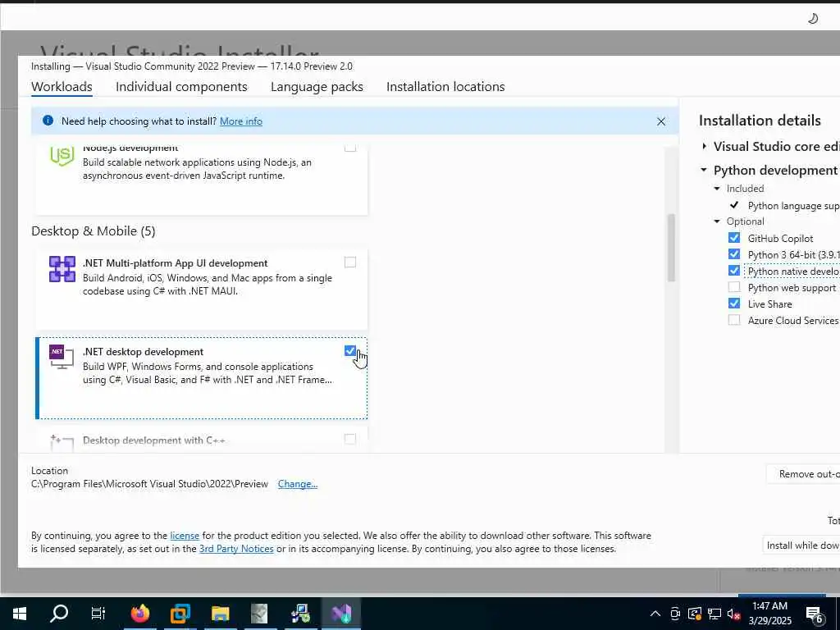This screenshot has width=840, height=630.
Task: Collapse the Python development details section
Action: pos(704,170)
